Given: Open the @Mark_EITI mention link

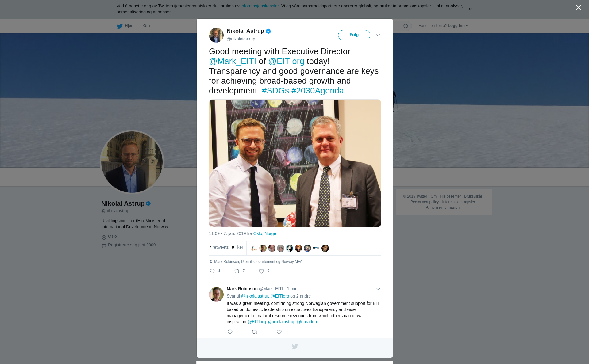Looking at the screenshot, I should pyautogui.click(x=233, y=61).
